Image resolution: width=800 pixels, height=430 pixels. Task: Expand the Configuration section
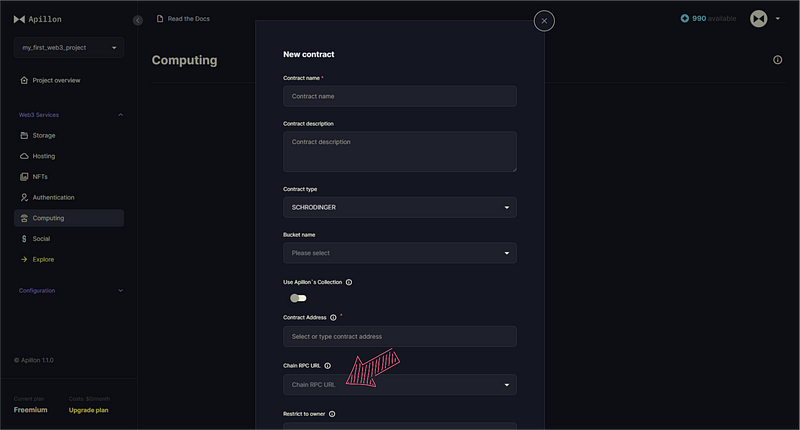click(121, 291)
